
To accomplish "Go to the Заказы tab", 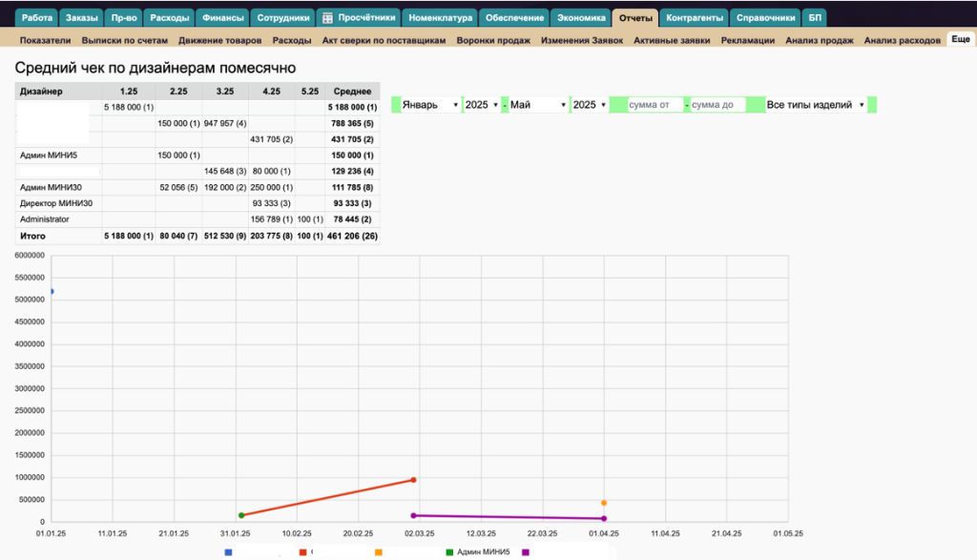I will 83,17.
